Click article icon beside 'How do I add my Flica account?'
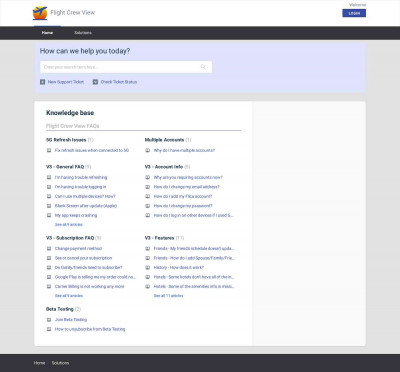400x372 pixels. (148, 196)
